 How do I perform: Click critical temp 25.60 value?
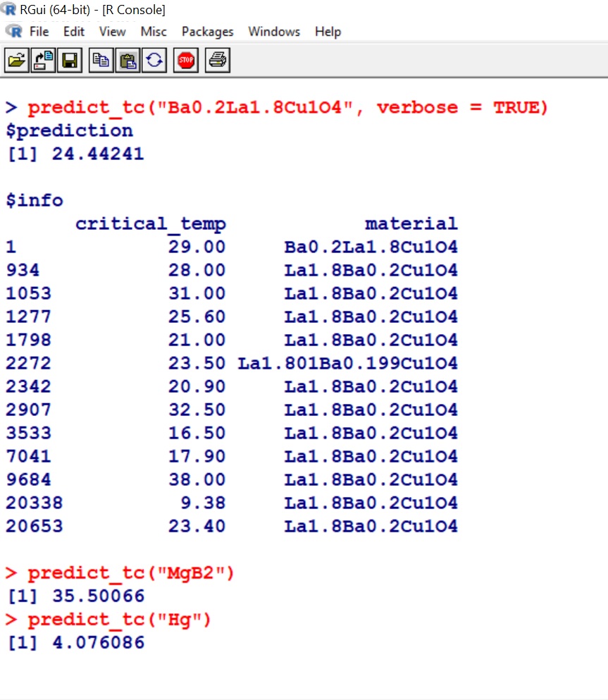(x=197, y=317)
